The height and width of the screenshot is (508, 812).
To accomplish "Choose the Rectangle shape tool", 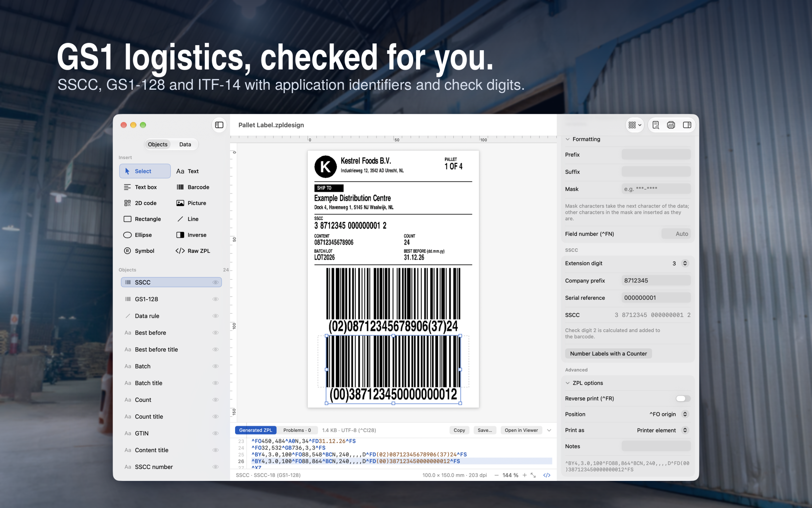I will [142, 219].
